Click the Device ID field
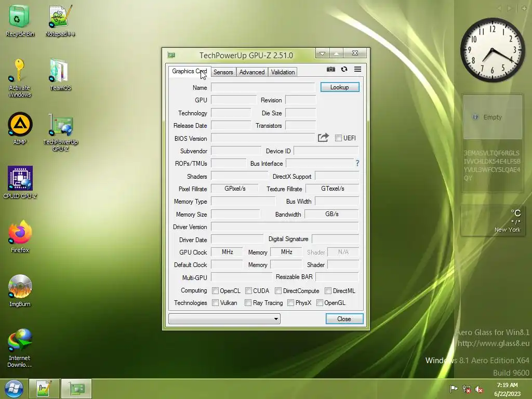 tap(326, 151)
